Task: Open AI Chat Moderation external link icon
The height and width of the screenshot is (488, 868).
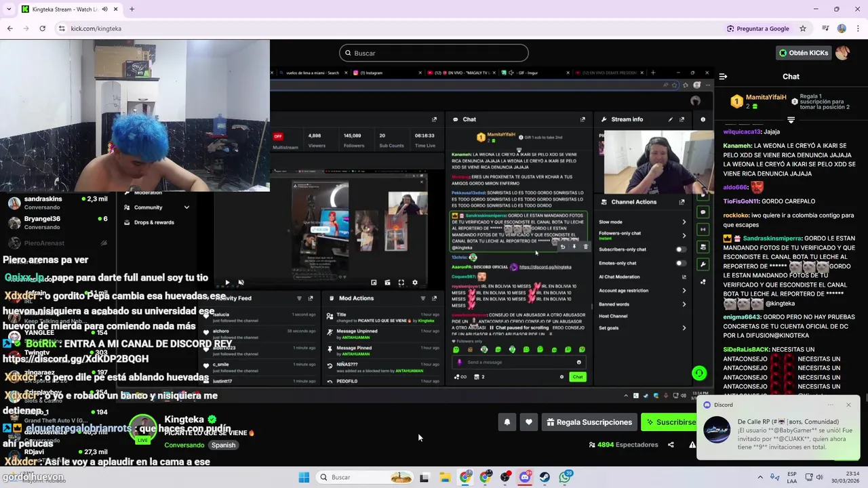Action: click(x=684, y=277)
